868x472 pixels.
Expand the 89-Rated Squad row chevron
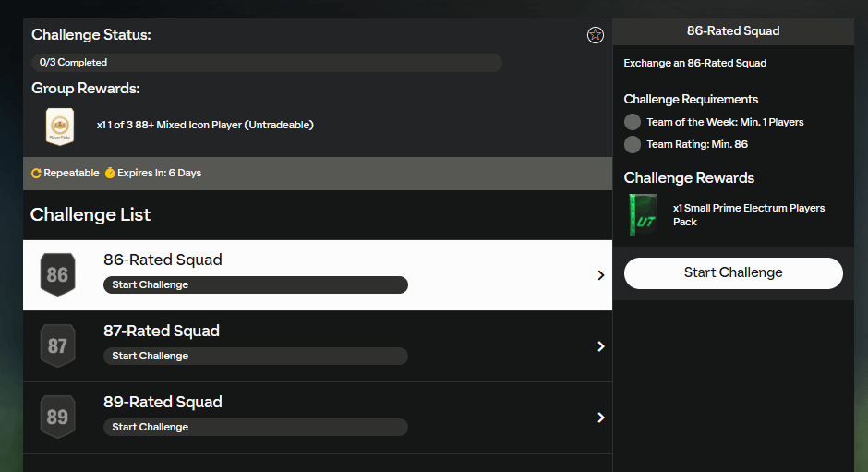[x=600, y=418]
